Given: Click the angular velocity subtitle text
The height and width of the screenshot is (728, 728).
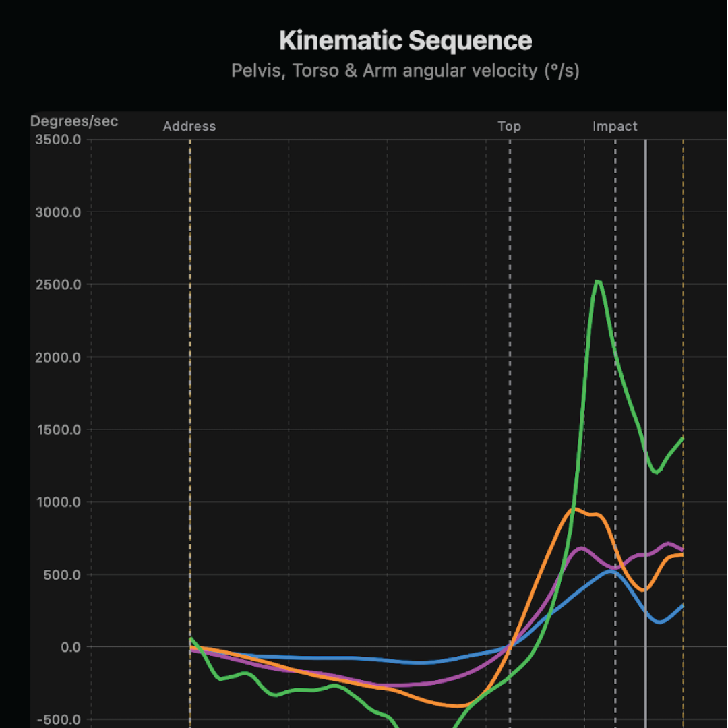Looking at the screenshot, I should [405, 71].
